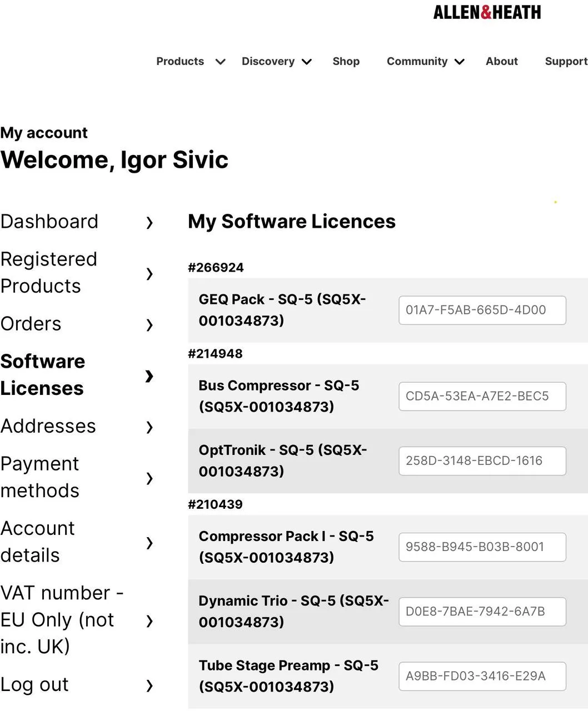Select the Compressor Pack I licence key field
The width and height of the screenshot is (588, 711).
tap(482, 547)
